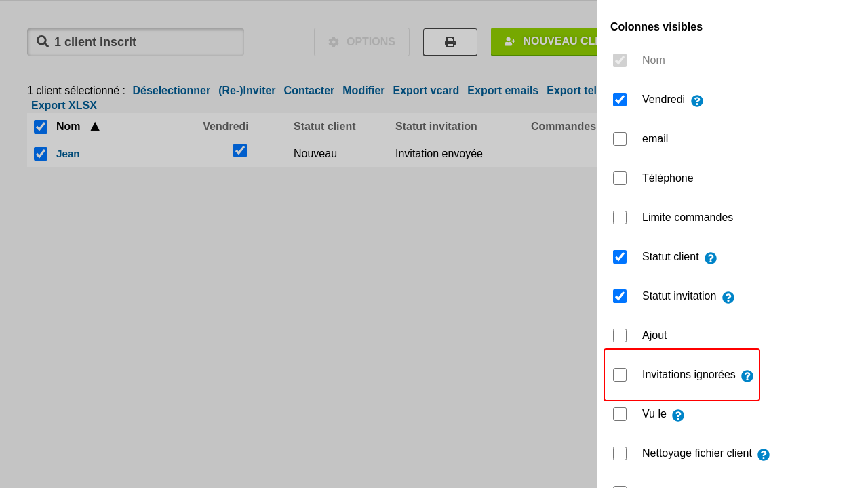This screenshot has height=488, width=868.
Task: Open Jean's client name link
Action: 68,154
